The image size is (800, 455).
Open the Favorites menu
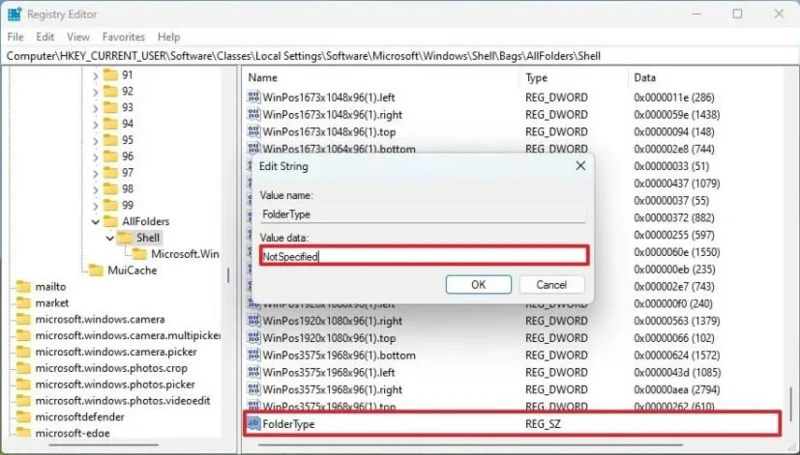(x=123, y=37)
